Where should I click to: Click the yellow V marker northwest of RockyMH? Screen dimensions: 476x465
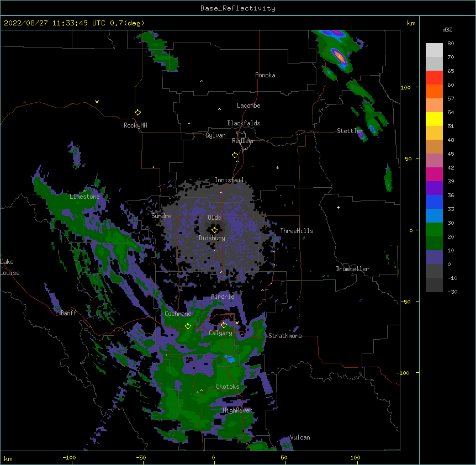[97, 102]
